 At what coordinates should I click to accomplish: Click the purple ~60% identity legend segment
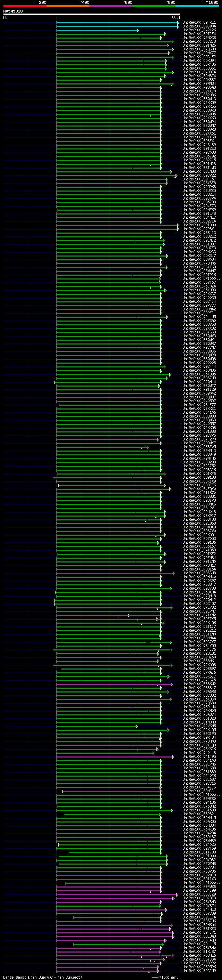point(111,6)
